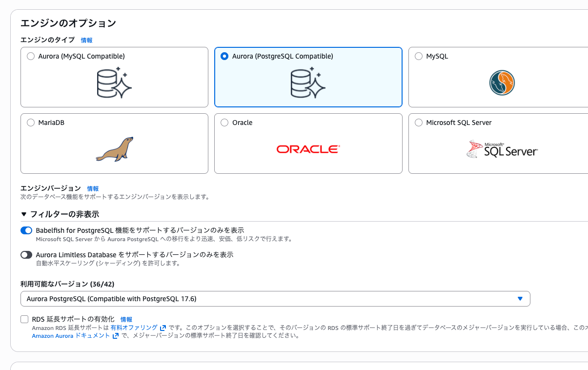Open the 利用可能なバージョン version dropdown
The height and width of the screenshot is (370, 588).
click(275, 298)
